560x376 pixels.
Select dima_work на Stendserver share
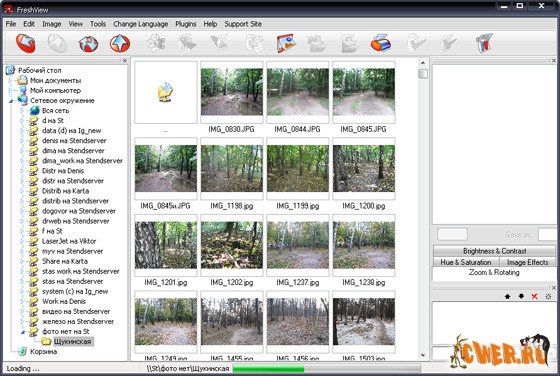[82, 161]
